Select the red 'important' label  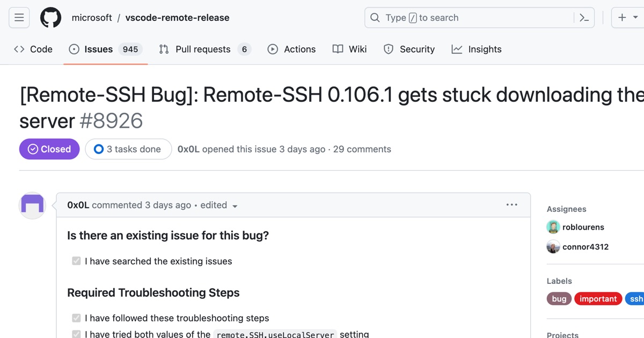(598, 299)
